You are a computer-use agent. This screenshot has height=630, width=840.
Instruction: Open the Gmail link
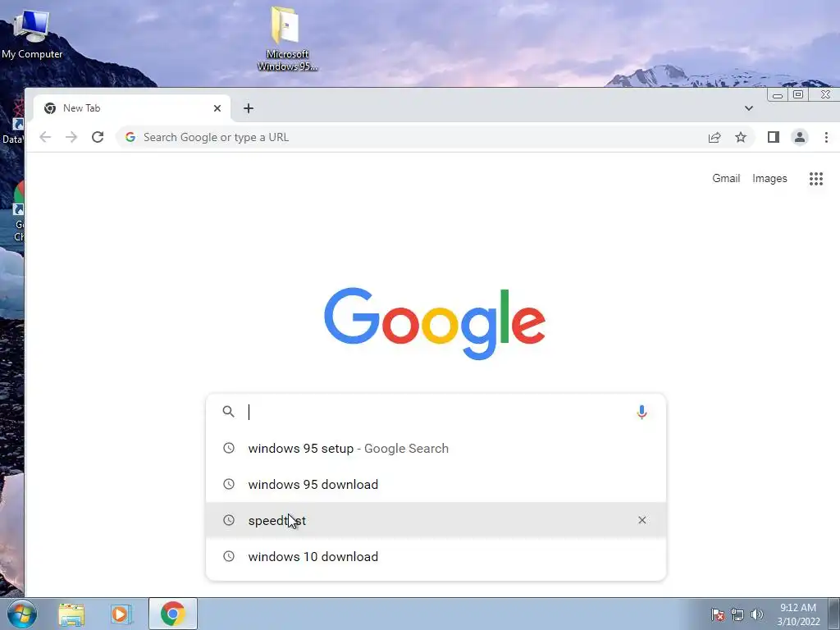(726, 178)
